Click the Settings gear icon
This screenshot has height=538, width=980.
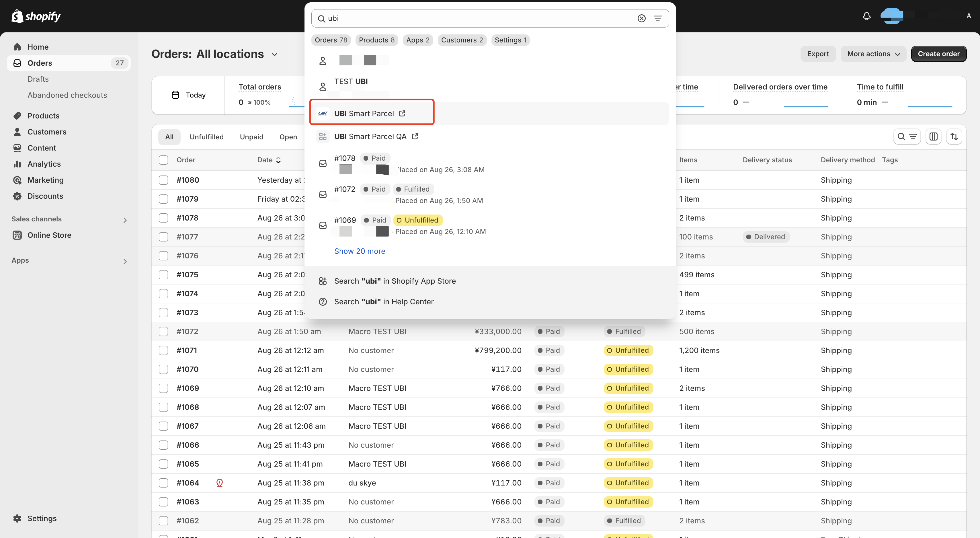pos(17,518)
